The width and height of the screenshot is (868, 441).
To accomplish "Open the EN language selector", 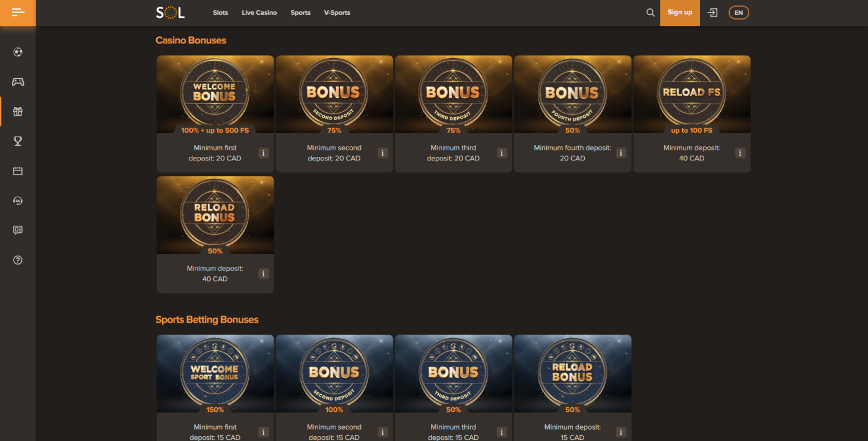I will pyautogui.click(x=739, y=12).
